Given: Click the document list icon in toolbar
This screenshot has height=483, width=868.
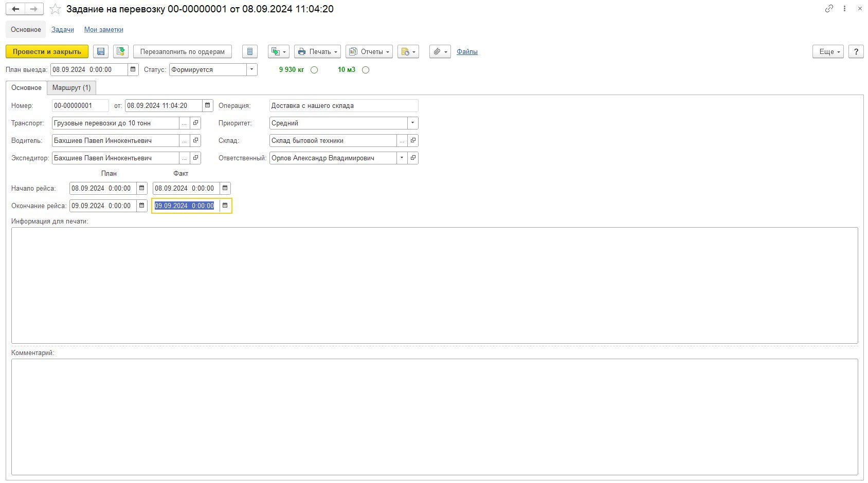Looking at the screenshot, I should (x=249, y=51).
